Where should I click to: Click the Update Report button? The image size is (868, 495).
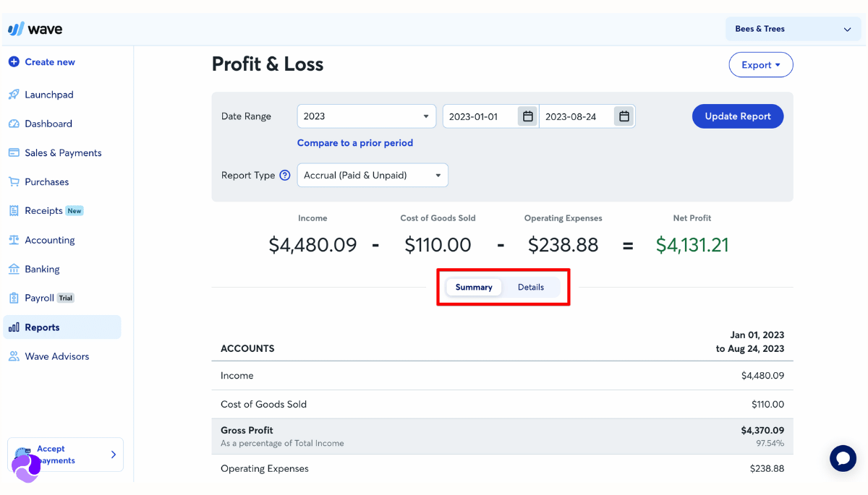737,116
